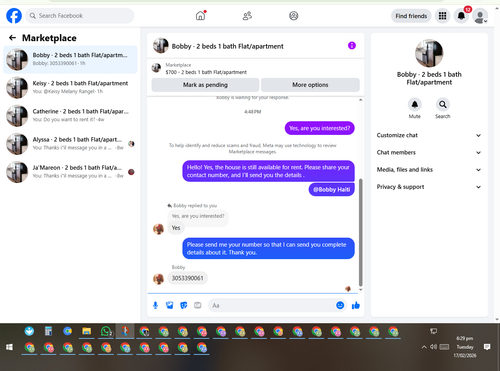Open Kelsy's 2 beds conversation
The height and width of the screenshot is (371, 500).
click(70, 87)
